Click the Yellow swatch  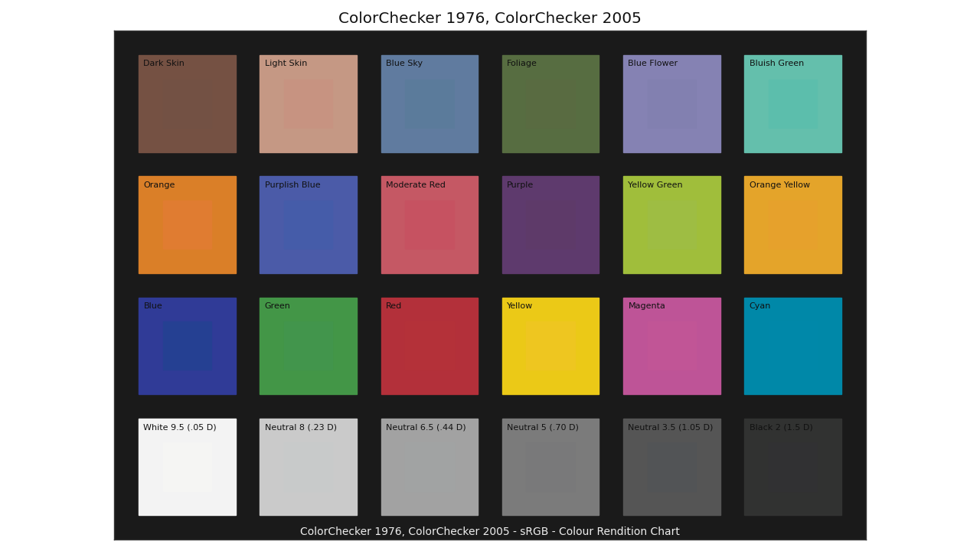tap(550, 346)
